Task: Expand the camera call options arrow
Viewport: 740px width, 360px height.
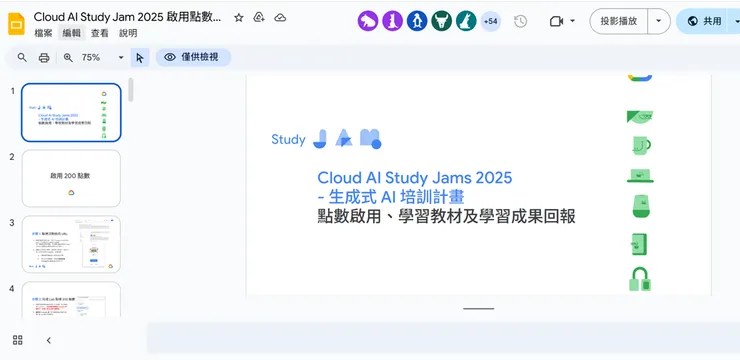Action: [x=572, y=21]
